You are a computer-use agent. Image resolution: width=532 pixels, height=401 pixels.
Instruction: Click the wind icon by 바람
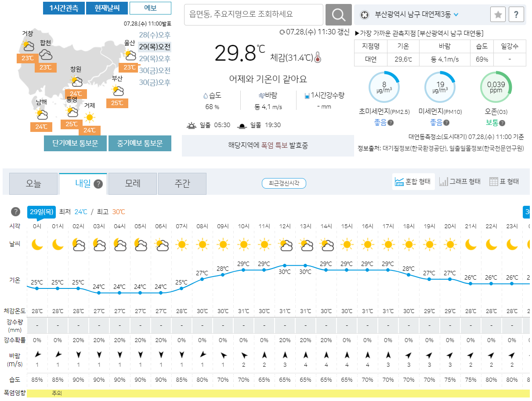(261, 95)
